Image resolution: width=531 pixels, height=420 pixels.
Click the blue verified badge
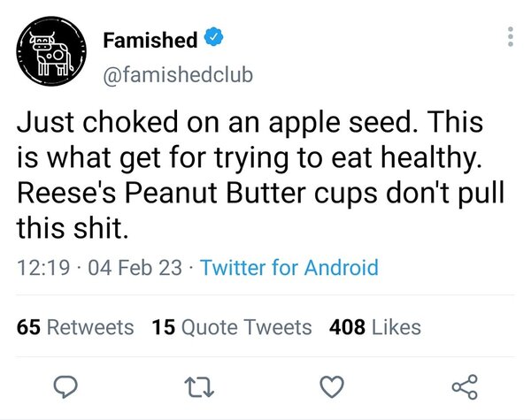coord(213,40)
